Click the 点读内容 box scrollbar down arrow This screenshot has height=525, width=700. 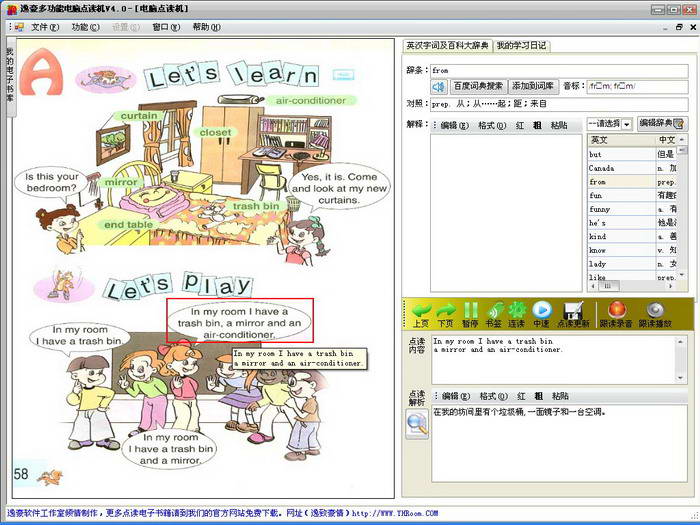(x=681, y=378)
